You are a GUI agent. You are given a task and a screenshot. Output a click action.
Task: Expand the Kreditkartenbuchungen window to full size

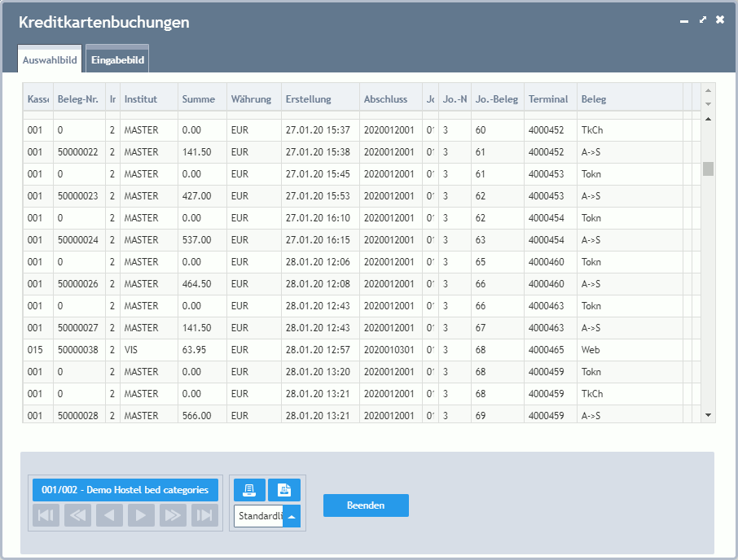(703, 20)
